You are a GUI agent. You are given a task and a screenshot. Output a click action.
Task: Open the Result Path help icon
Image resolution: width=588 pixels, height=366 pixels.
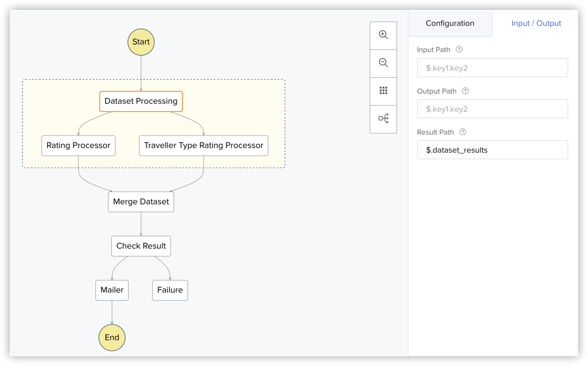(x=463, y=132)
